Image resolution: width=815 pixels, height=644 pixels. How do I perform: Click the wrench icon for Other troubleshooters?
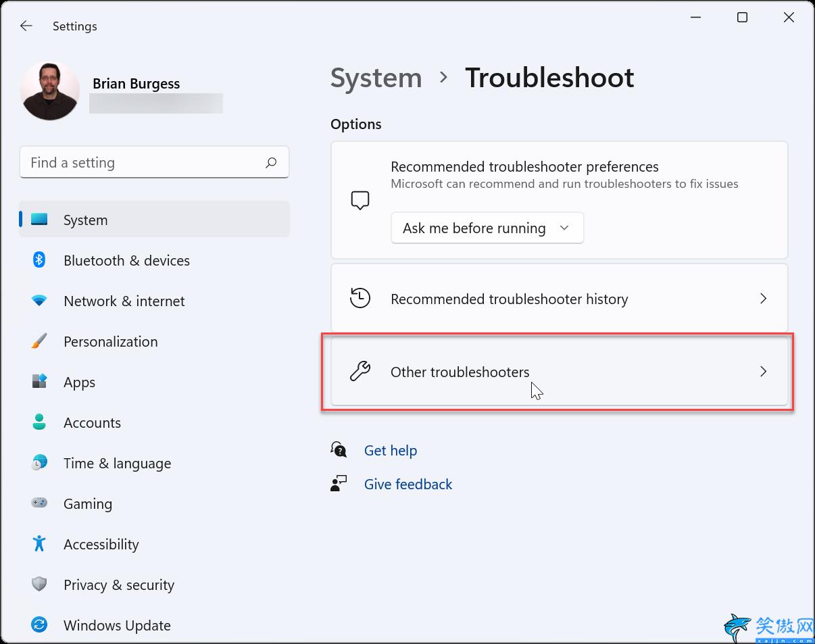[360, 371]
